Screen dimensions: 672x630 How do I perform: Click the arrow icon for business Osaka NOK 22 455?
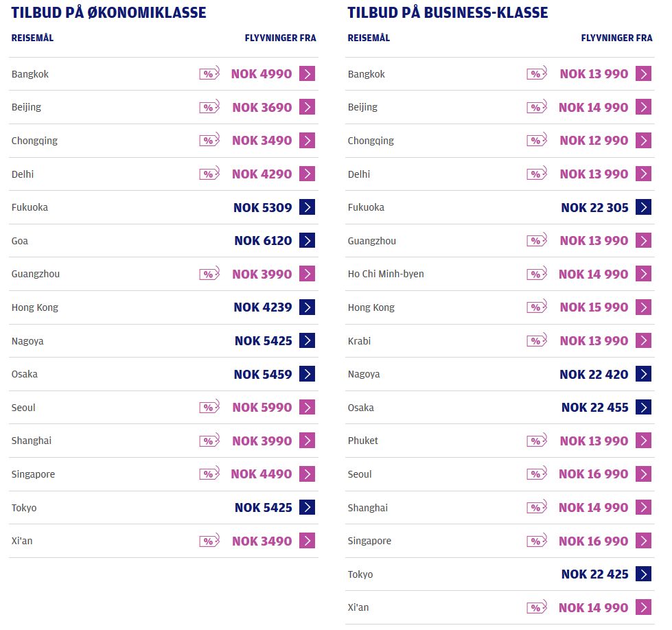643,407
